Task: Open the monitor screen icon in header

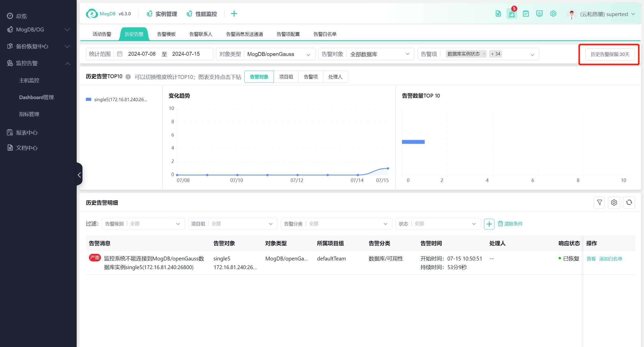Action: (539, 14)
